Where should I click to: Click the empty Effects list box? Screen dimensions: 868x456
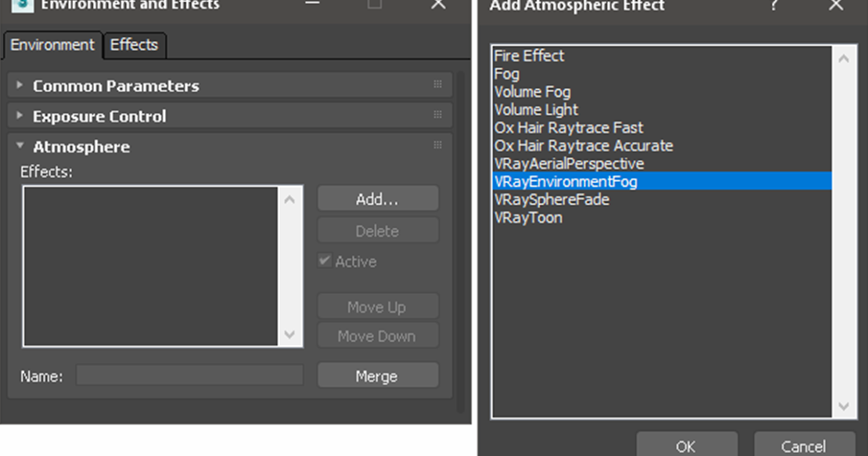coord(150,266)
